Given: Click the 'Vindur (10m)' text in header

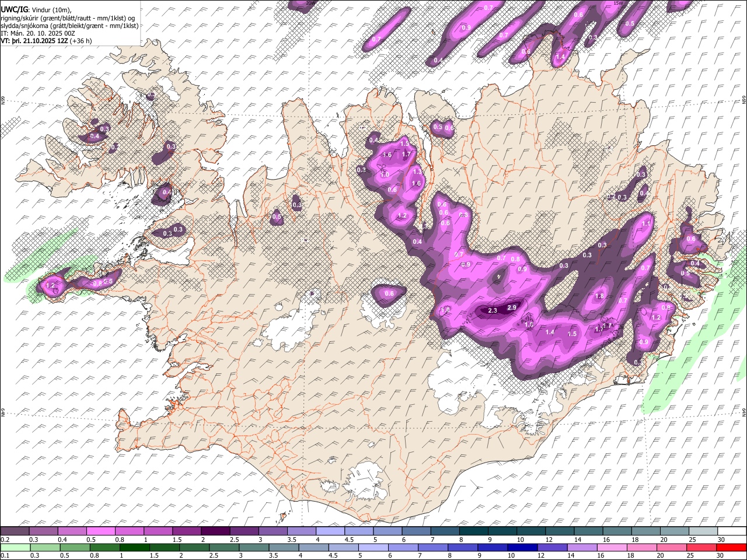Looking at the screenshot, I should 51,10.
